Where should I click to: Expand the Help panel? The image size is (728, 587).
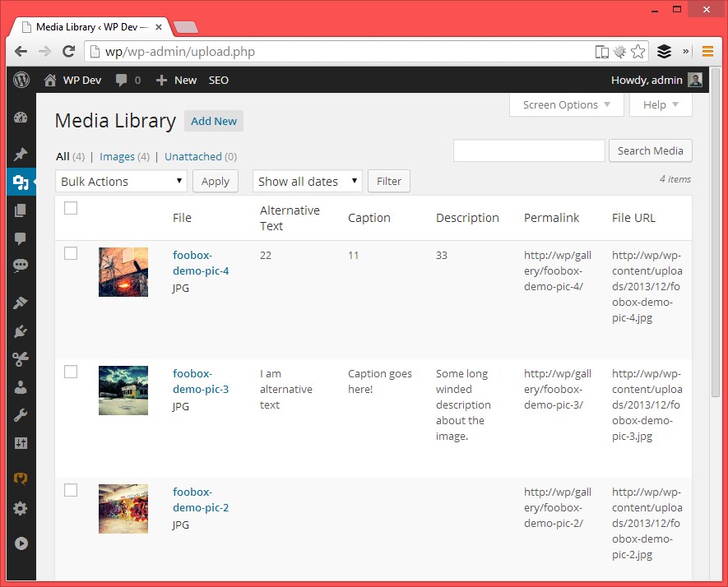(x=661, y=105)
